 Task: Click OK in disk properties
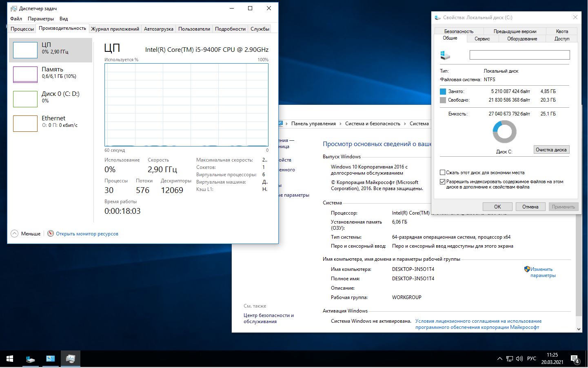497,206
